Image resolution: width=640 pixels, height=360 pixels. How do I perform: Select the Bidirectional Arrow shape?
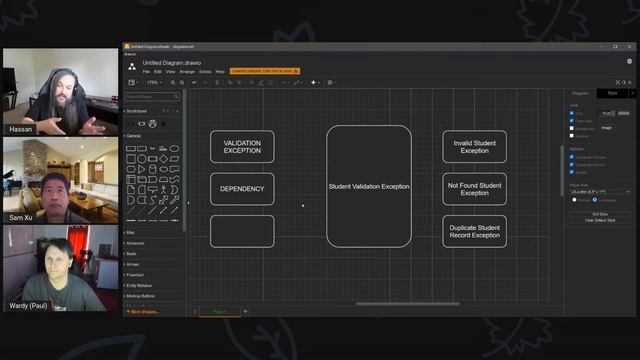[x=163, y=200]
